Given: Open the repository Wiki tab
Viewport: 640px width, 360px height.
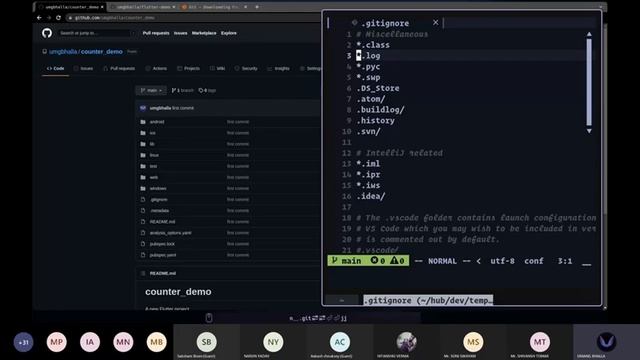Looking at the screenshot, I should click(218, 69).
